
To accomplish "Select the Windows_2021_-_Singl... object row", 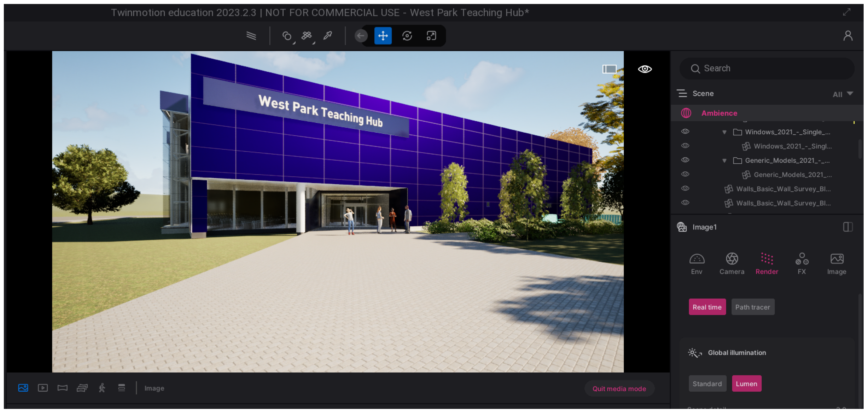I will click(x=767, y=146).
